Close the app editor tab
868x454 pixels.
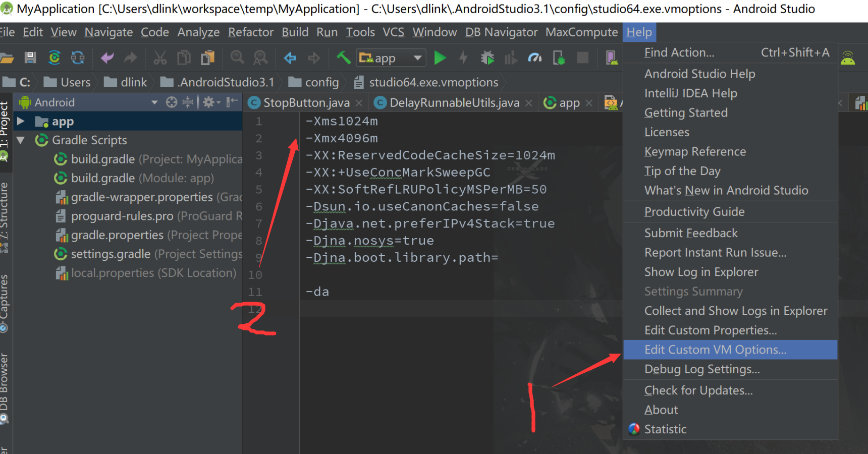589,103
